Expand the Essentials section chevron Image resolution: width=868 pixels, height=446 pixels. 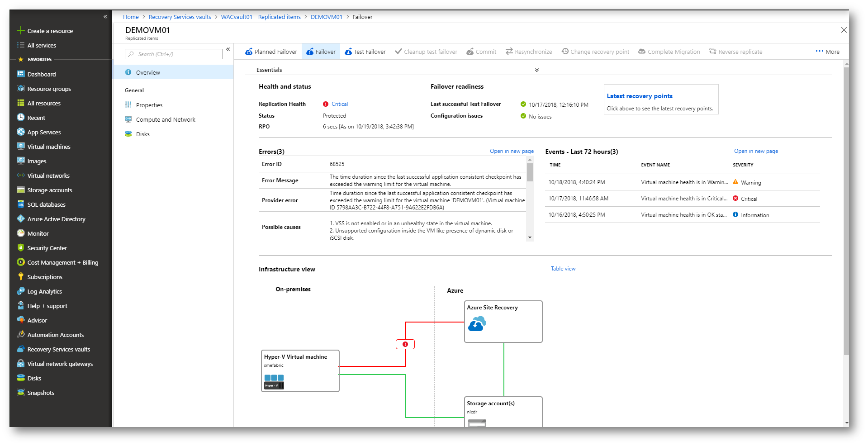point(536,70)
